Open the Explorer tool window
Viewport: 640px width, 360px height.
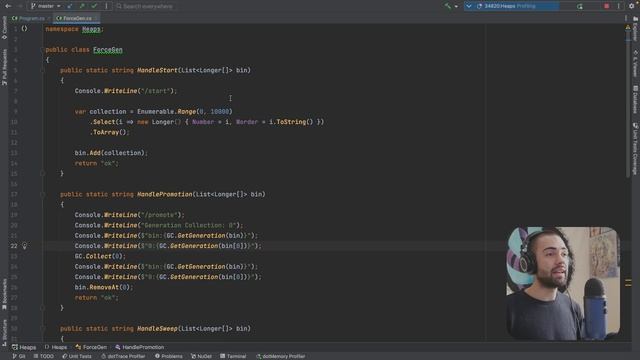pyautogui.click(x=636, y=29)
